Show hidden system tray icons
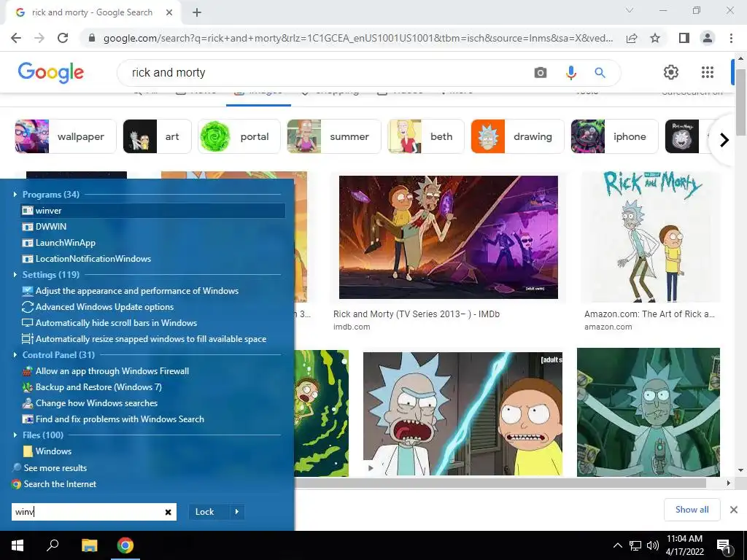747x560 pixels. coord(617,545)
